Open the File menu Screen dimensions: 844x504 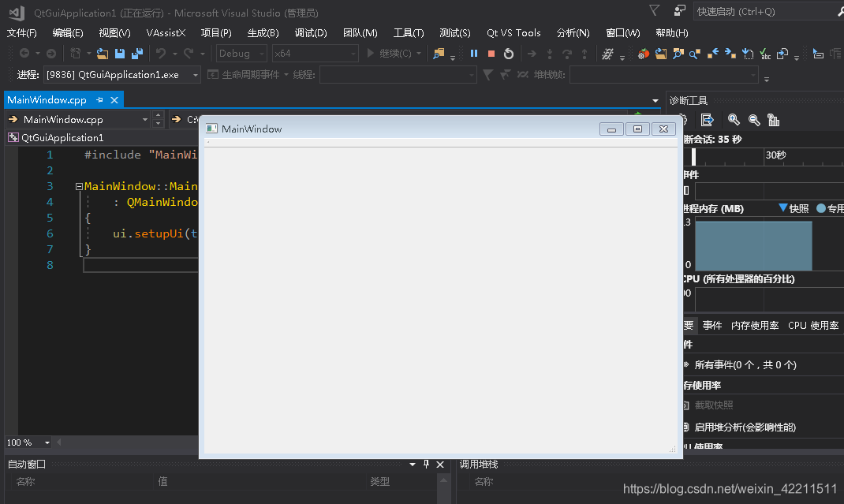pos(21,33)
